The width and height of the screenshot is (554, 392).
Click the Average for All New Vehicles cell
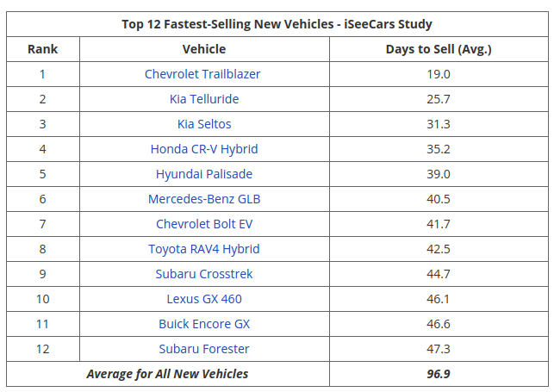167,374
